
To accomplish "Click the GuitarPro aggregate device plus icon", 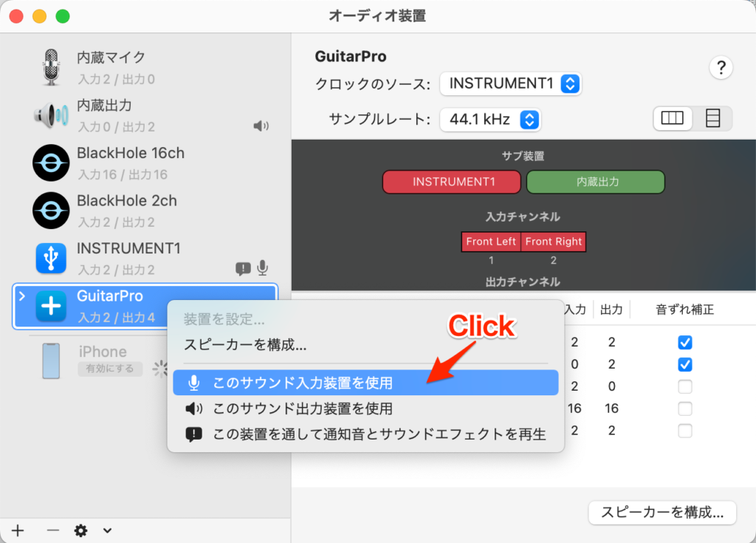I will coord(51,306).
